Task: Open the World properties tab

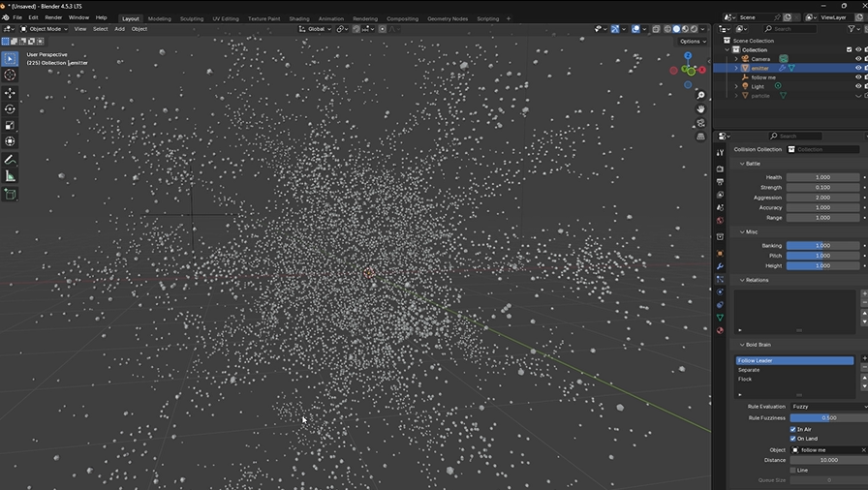Action: [x=720, y=220]
